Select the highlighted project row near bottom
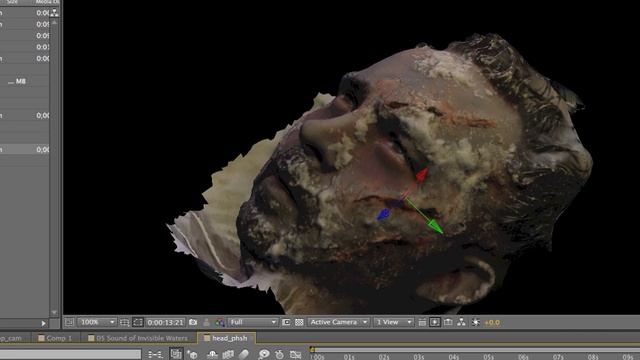The width and height of the screenshot is (640, 360). tap(24, 149)
